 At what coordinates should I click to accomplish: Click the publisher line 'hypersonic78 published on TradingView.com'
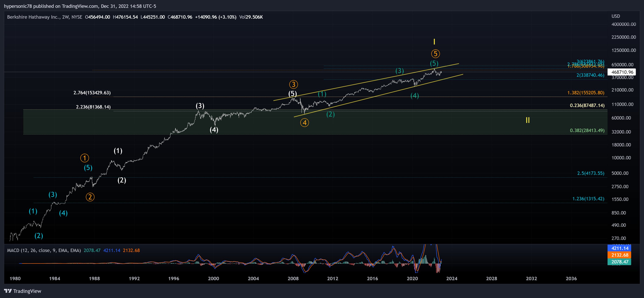(51, 6)
